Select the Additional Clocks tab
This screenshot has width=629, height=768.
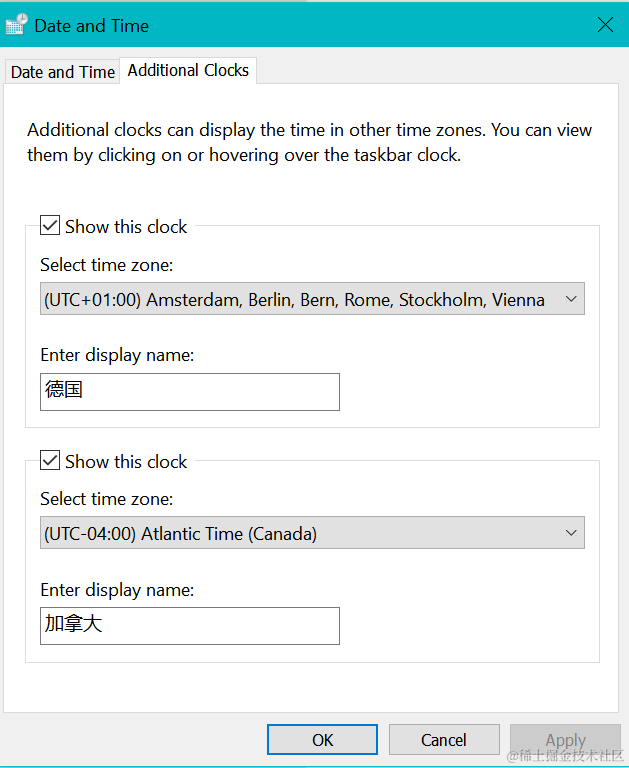[x=188, y=70]
